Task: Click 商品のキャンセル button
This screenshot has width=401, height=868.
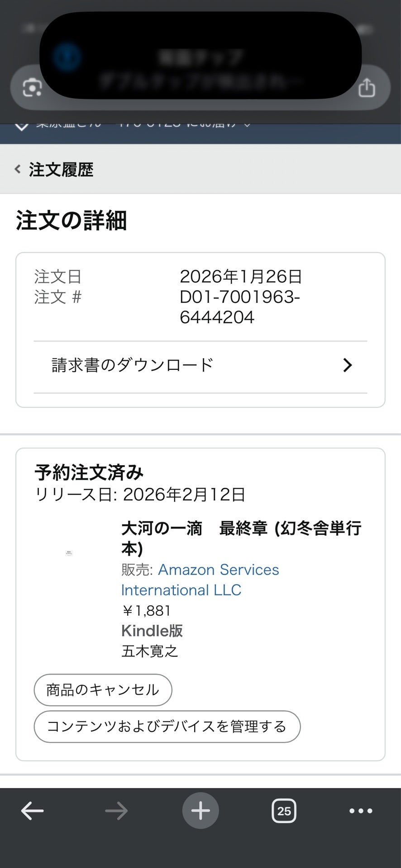Action: point(103,690)
